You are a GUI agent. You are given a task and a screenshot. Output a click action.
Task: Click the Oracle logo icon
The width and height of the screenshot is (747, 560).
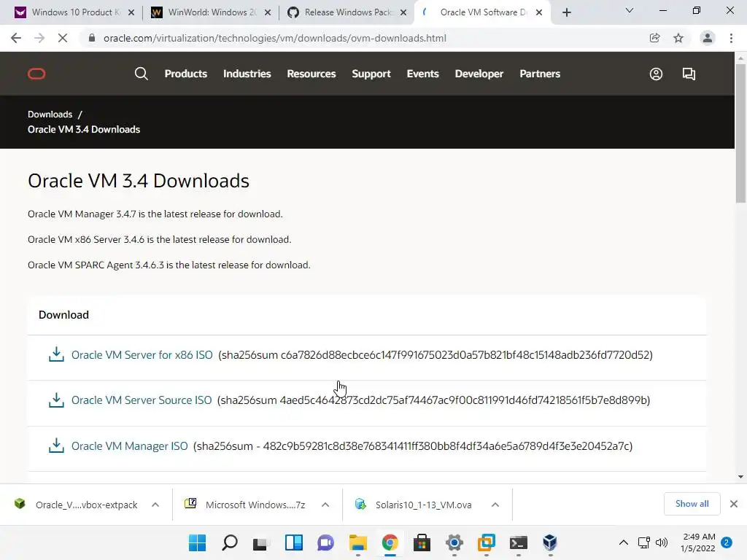click(36, 74)
